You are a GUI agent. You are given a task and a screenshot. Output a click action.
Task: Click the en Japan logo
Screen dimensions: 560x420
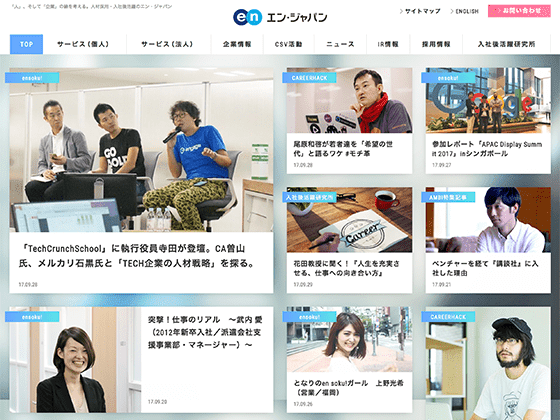[280, 17]
